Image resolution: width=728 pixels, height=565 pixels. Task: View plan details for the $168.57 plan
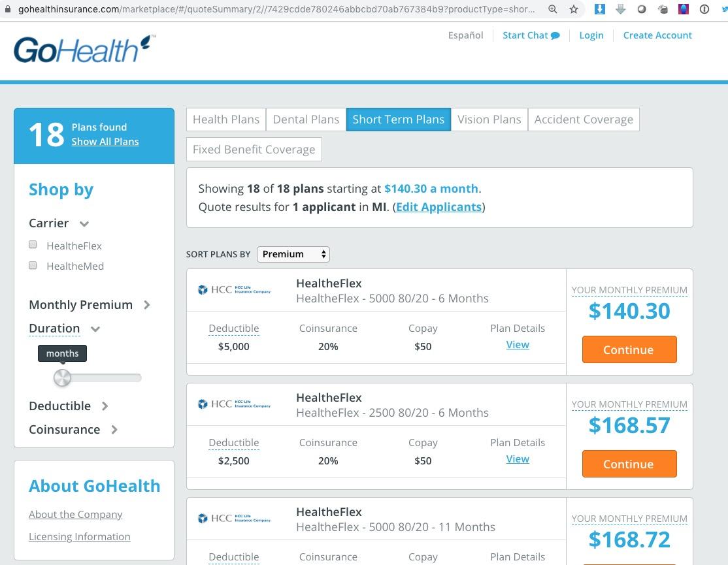[x=518, y=459]
